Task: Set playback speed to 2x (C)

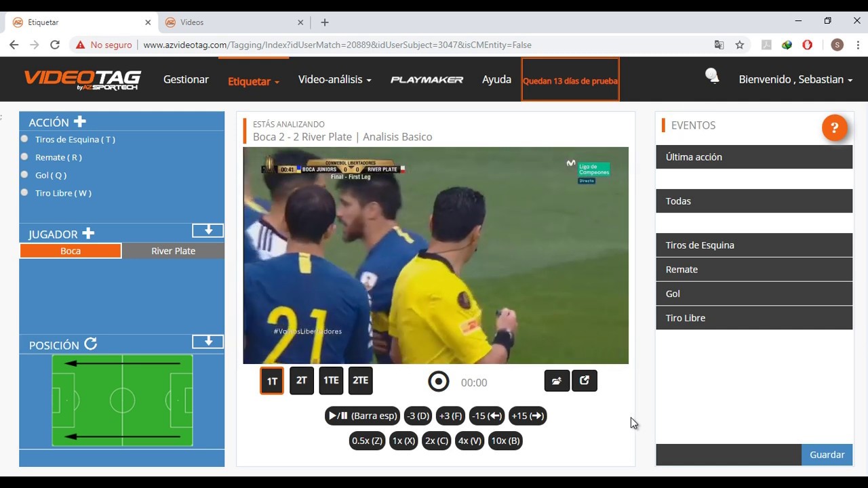Action: click(437, 441)
